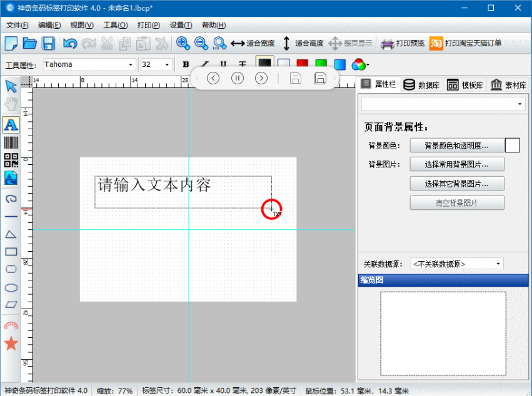532x396 pixels.
Task: Toggle underline text formatting
Action: click(223, 64)
